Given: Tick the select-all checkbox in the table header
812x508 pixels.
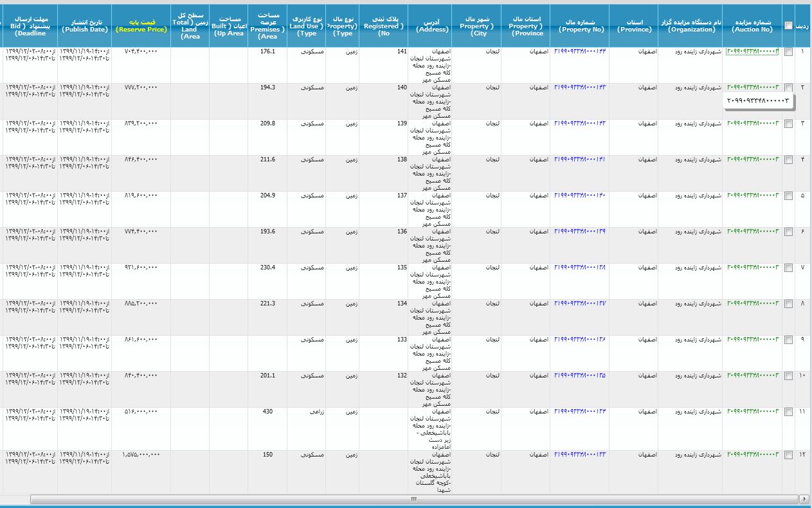Looking at the screenshot, I should (x=788, y=26).
